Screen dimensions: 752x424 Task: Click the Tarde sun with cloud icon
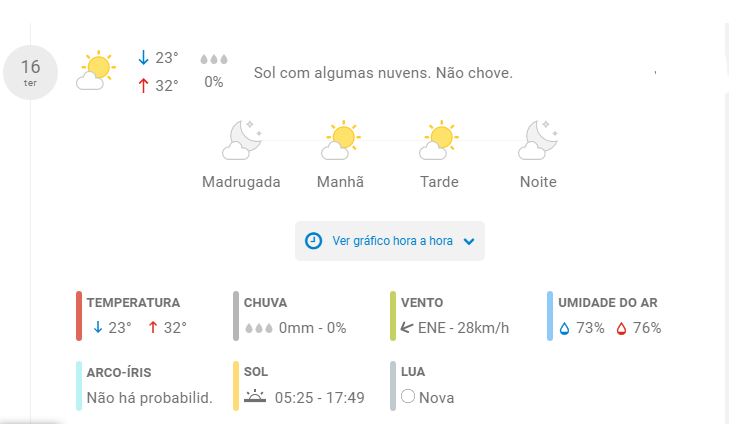(439, 140)
